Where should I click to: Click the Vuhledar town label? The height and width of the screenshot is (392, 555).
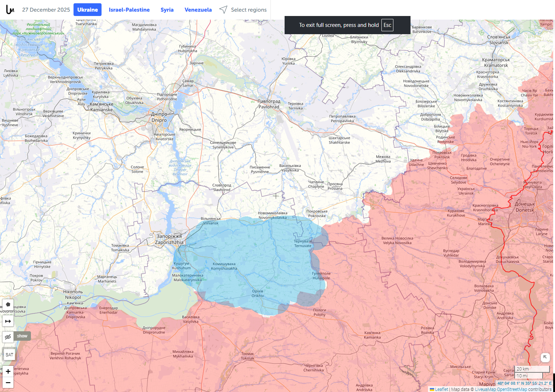[451, 253]
